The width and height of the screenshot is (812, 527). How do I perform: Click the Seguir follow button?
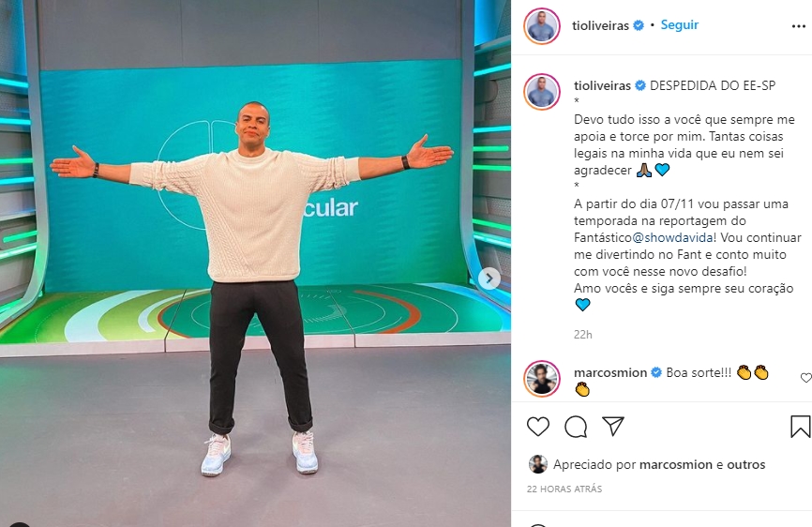680,24
